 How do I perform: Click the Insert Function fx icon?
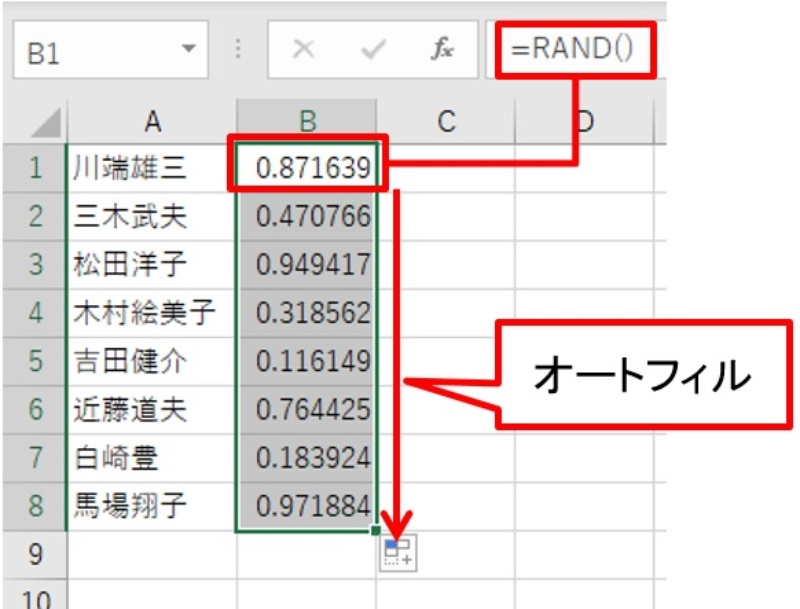(x=441, y=50)
